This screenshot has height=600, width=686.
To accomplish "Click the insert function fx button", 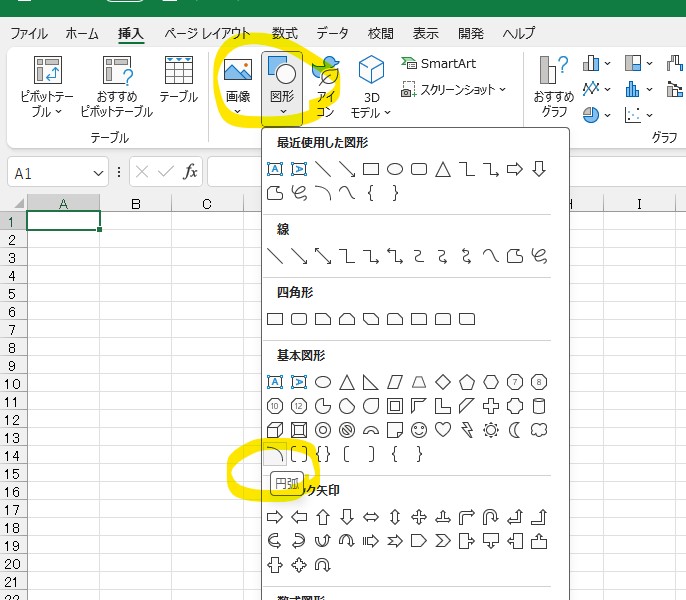I will click(x=190, y=172).
